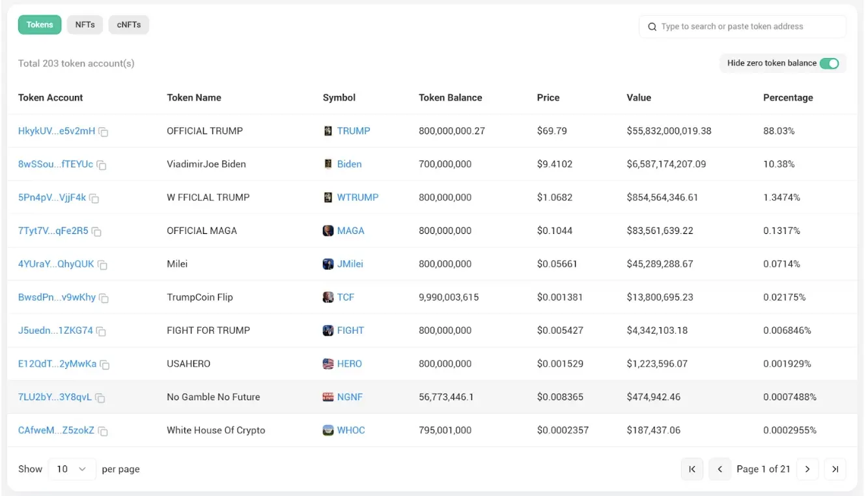This screenshot has width=868, height=496.
Task: Copy the 7Tyt7V...qFe2R5 token account address
Action: coord(97,231)
